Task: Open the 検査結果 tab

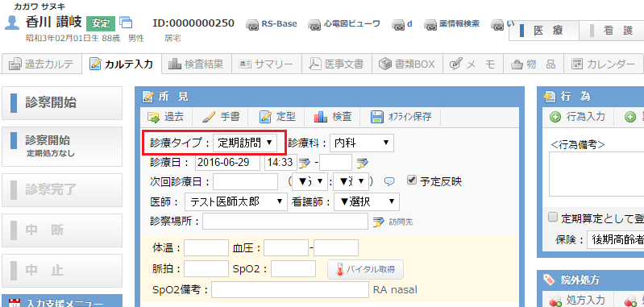Action: coord(197,64)
